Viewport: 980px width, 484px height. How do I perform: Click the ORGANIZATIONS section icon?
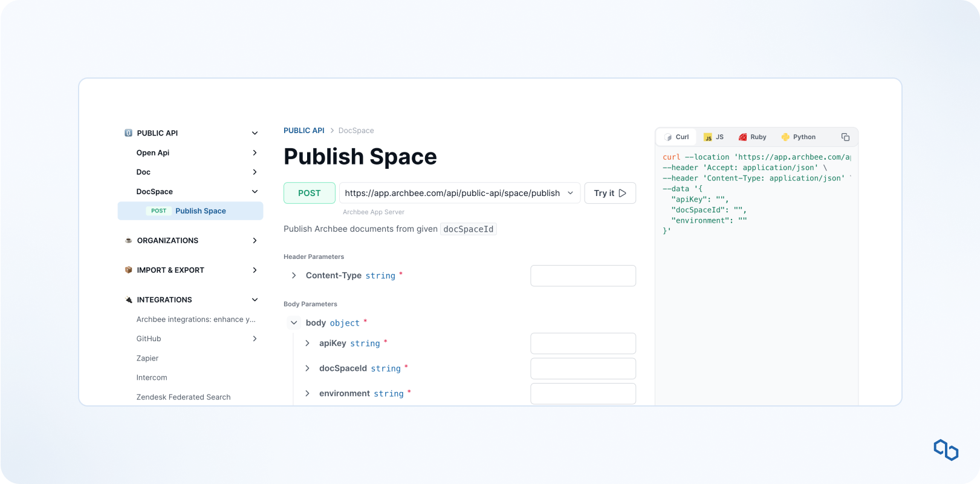point(128,241)
